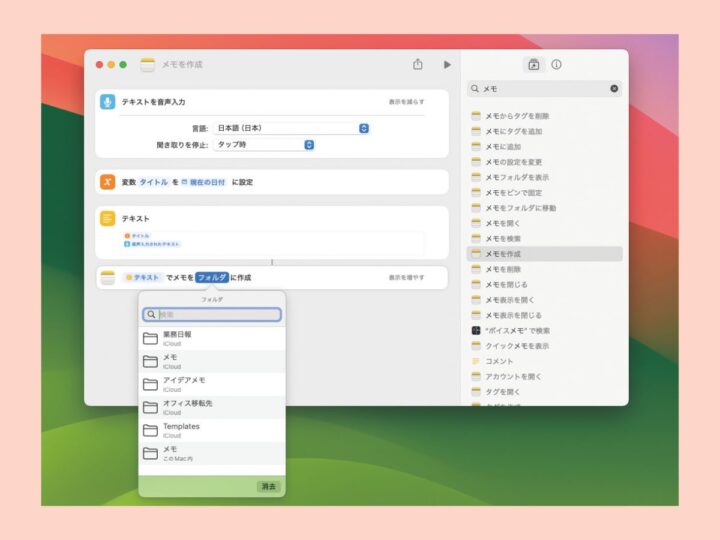Click the 消去 button in the folder popover
Image resolution: width=720 pixels, height=540 pixels.
click(269, 486)
